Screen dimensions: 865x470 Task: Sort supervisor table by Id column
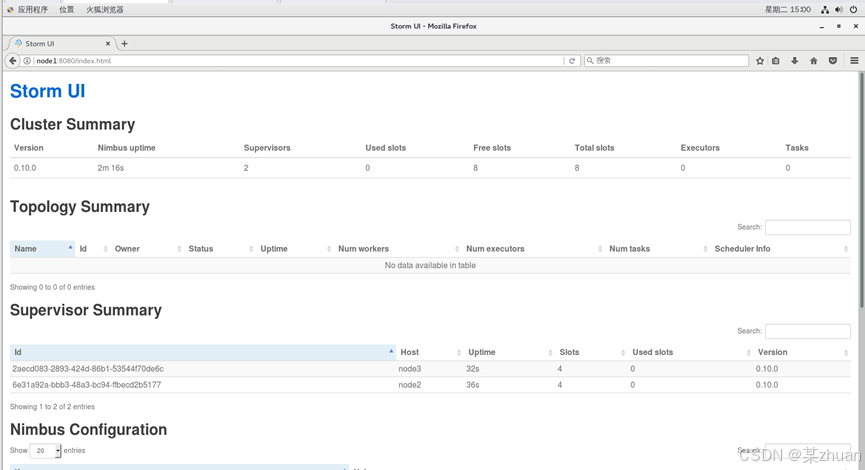[202, 352]
